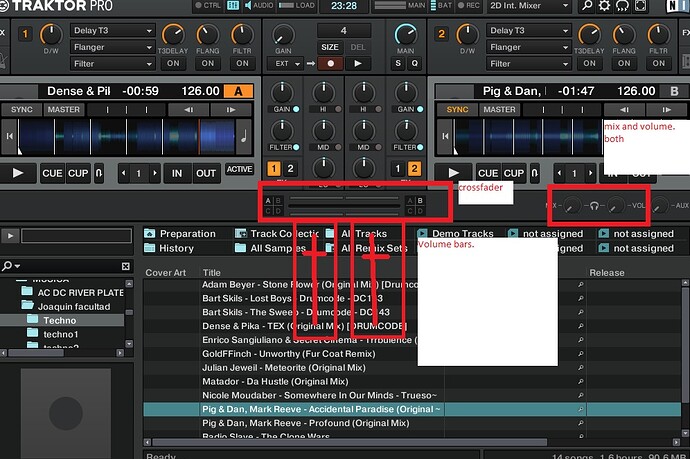This screenshot has height=459, width=690.
Task: Enable flux mode on Deck A
Action: (99, 173)
